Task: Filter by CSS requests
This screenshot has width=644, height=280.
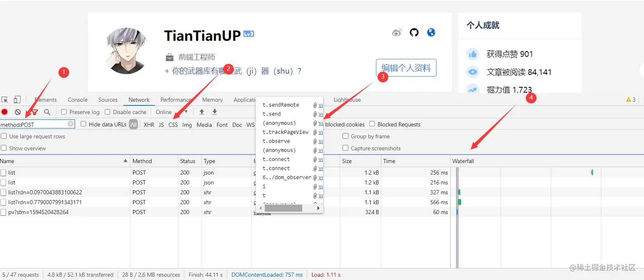Action: click(173, 125)
